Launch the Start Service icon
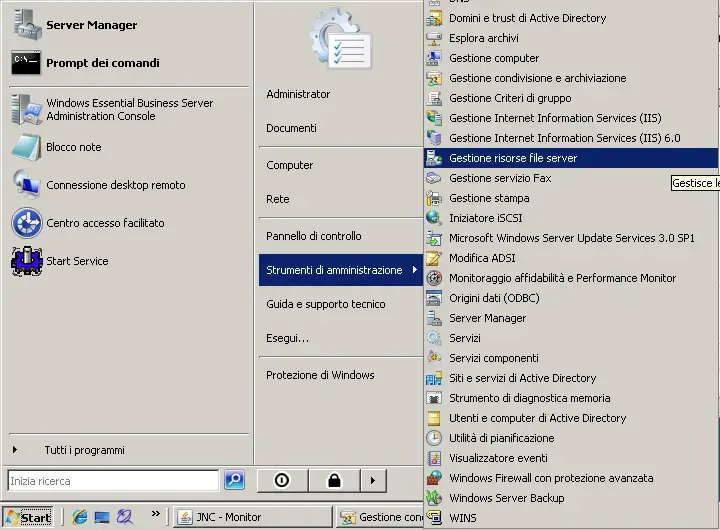Viewport: 720px width, 530px height. point(27,261)
